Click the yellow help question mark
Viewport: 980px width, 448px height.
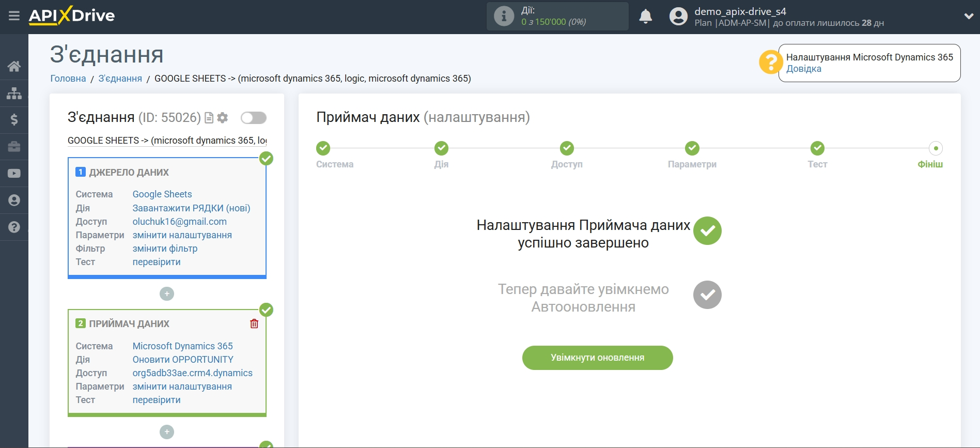770,62
